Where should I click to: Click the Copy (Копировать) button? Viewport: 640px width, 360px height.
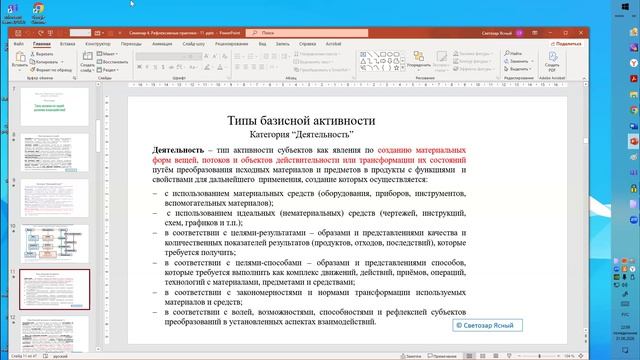(44, 62)
